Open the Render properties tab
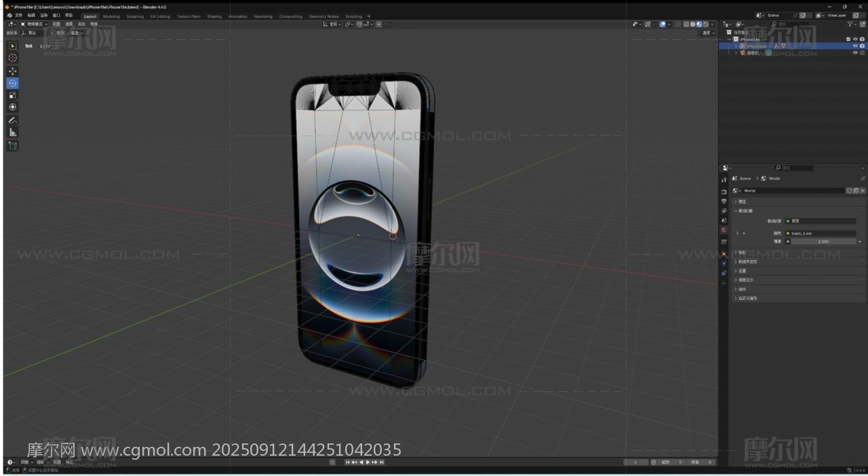The image size is (868, 476). pos(724,192)
